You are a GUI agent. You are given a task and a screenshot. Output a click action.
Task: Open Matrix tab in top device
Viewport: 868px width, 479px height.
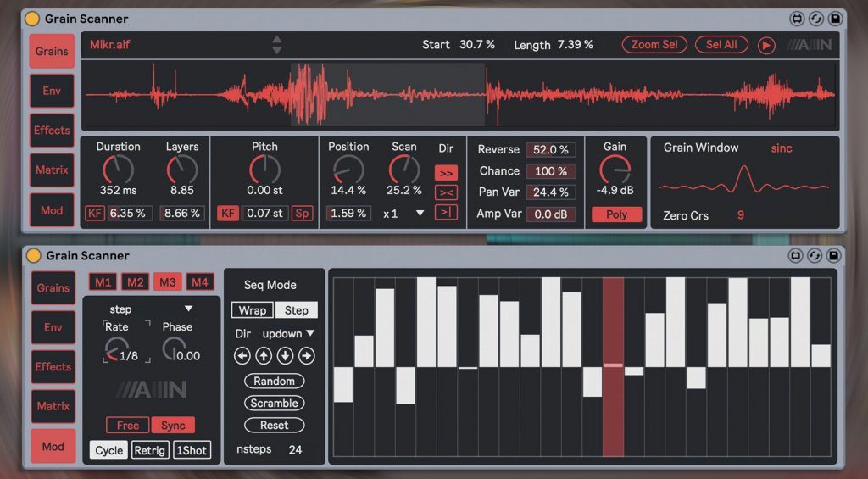tap(52, 170)
